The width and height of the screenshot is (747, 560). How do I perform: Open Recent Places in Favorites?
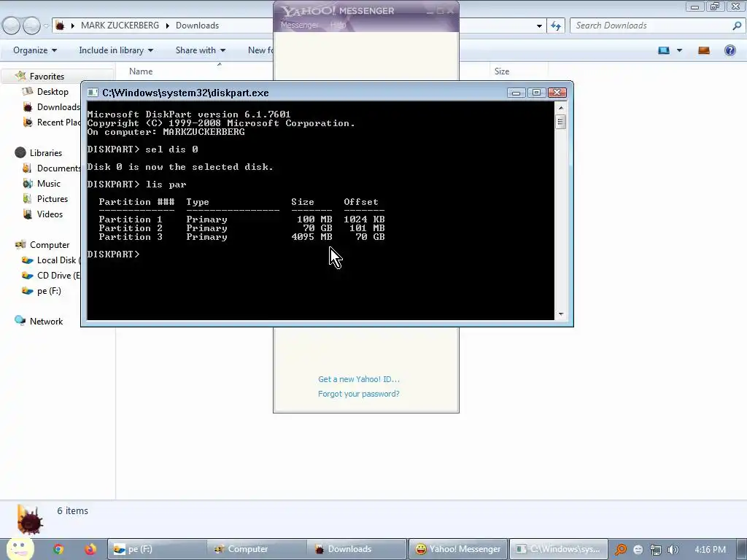pos(58,122)
